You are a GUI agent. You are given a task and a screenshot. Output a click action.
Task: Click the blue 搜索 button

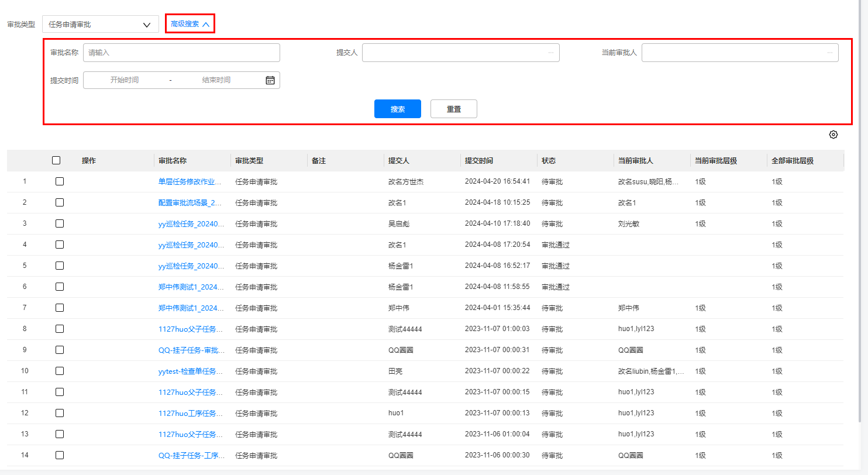tap(398, 109)
